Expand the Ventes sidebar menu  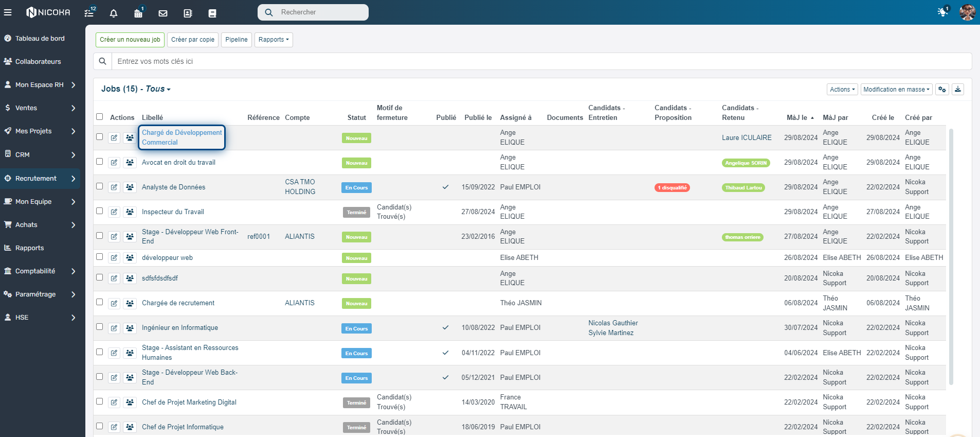pos(40,108)
